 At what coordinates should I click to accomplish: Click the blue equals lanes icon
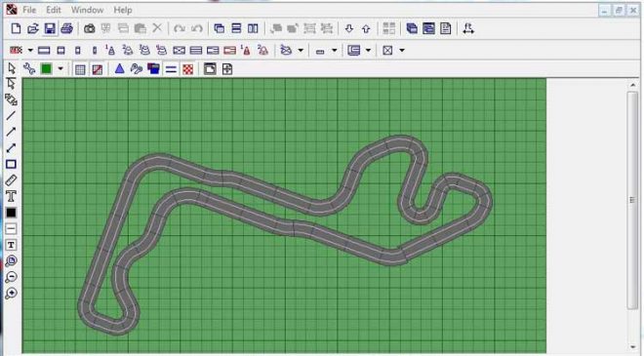pyautogui.click(x=171, y=69)
